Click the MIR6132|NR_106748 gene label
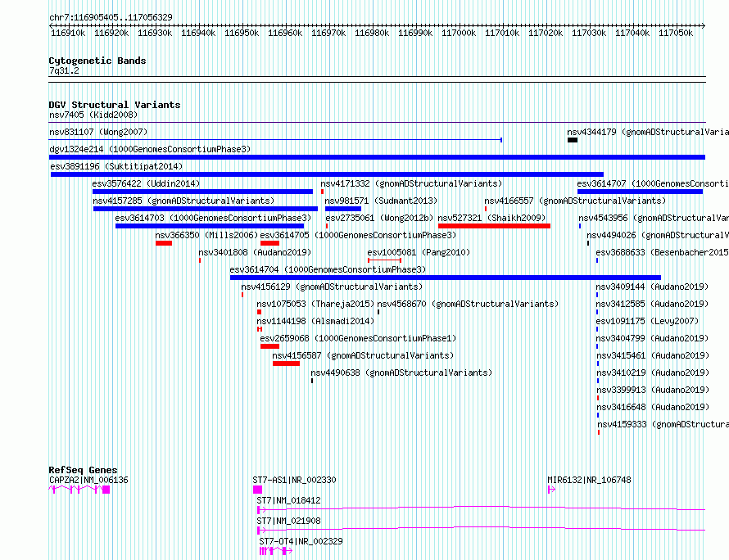Viewport: 729px width, 560px height. coord(589,480)
